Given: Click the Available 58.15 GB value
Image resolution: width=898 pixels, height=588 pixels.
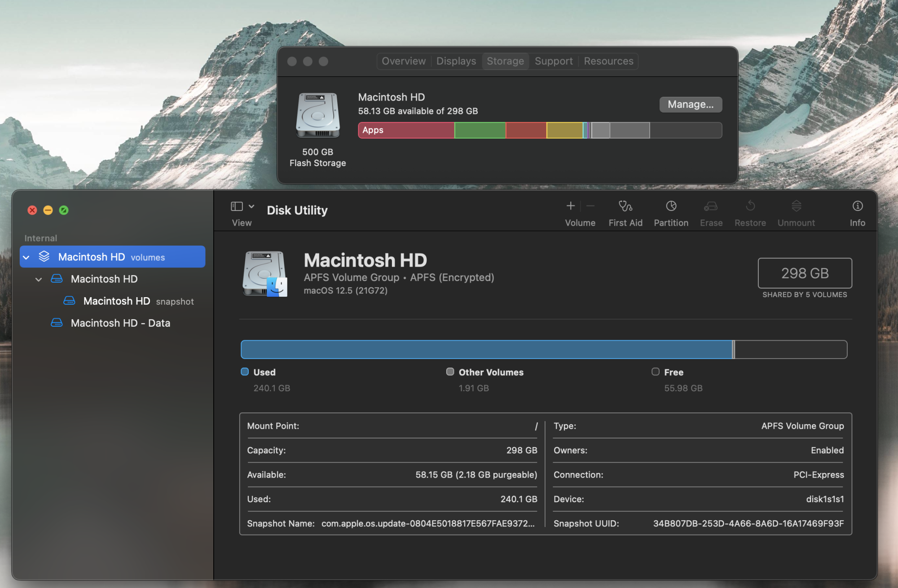Looking at the screenshot, I should tap(476, 474).
